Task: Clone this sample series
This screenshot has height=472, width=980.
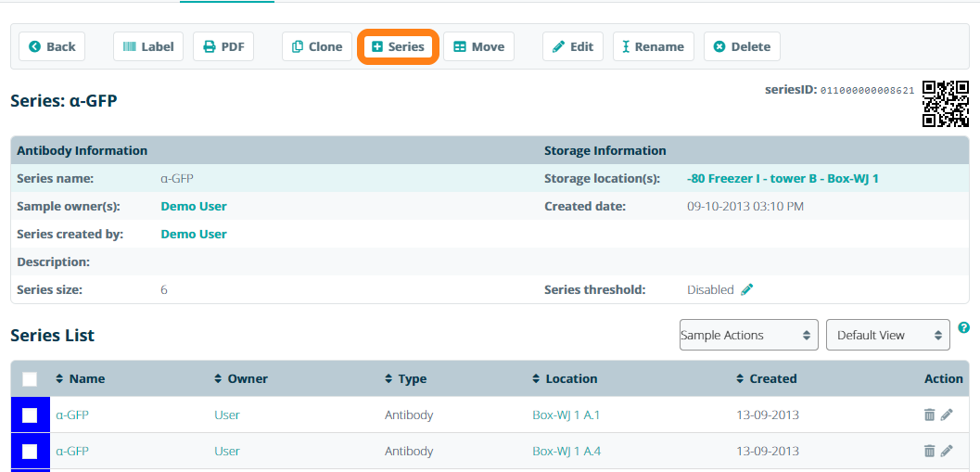Action: [x=316, y=46]
